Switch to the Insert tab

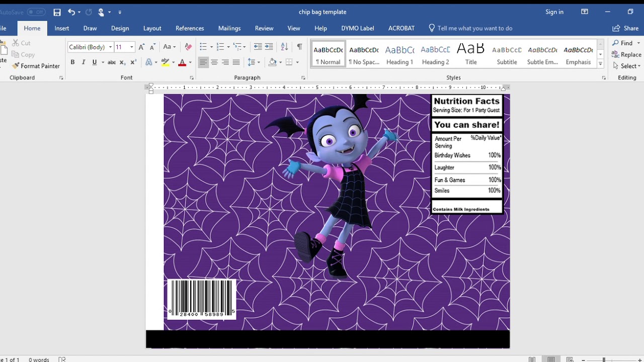click(62, 28)
